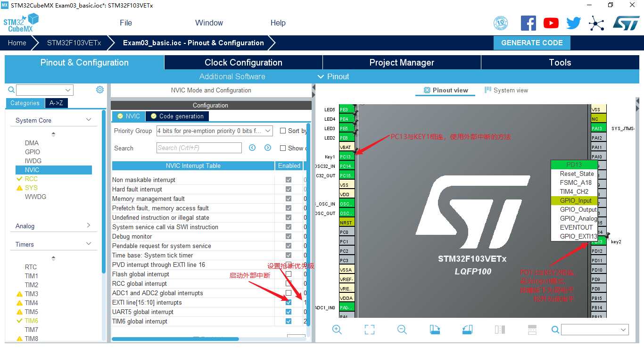Rotate the chip counter-clockwise
The height and width of the screenshot is (348, 644).
click(x=467, y=330)
